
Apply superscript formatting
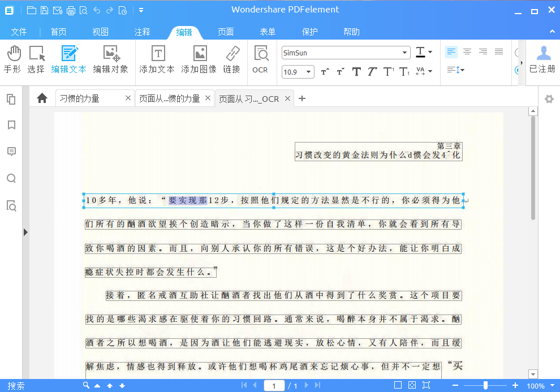388,71
